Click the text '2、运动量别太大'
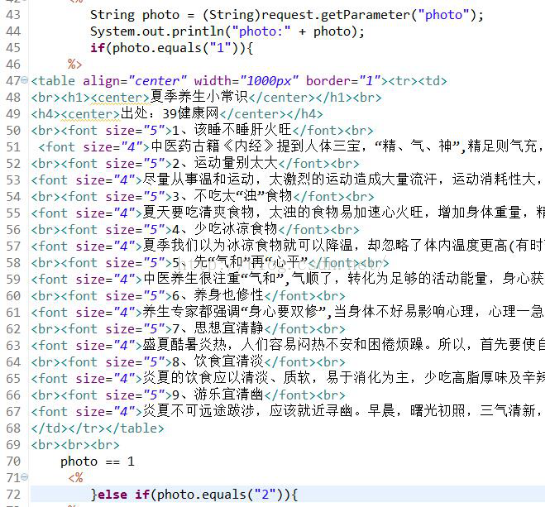Screen dimensions: 545x507 [225, 163]
